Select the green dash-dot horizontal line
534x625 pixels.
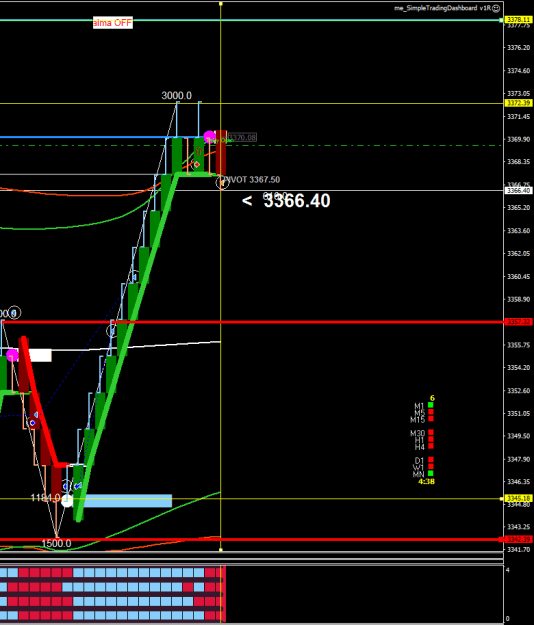coord(251,145)
